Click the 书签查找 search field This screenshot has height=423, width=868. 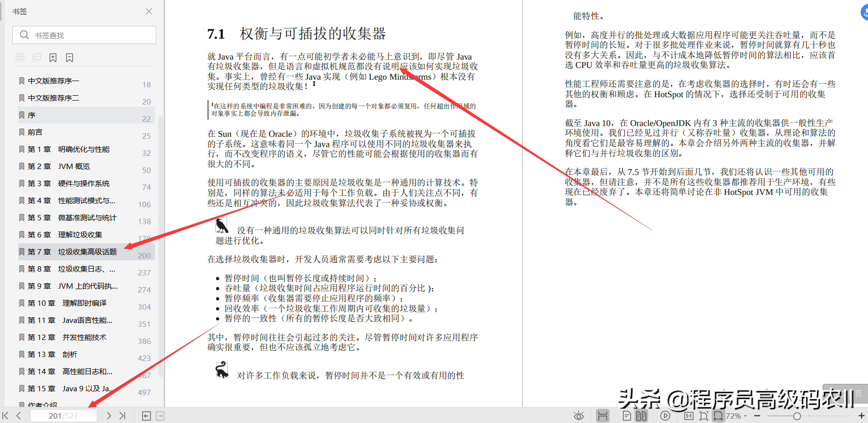tap(84, 35)
